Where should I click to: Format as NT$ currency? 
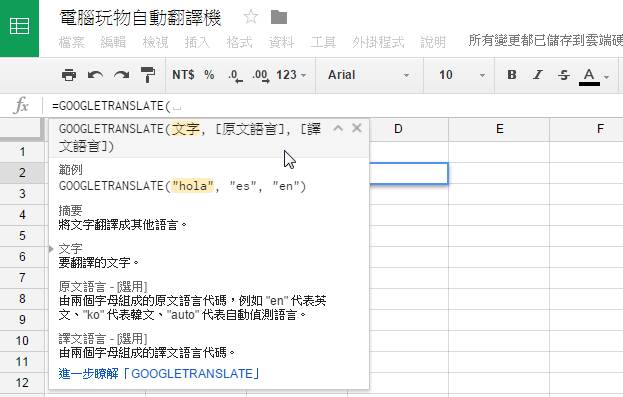point(183,75)
